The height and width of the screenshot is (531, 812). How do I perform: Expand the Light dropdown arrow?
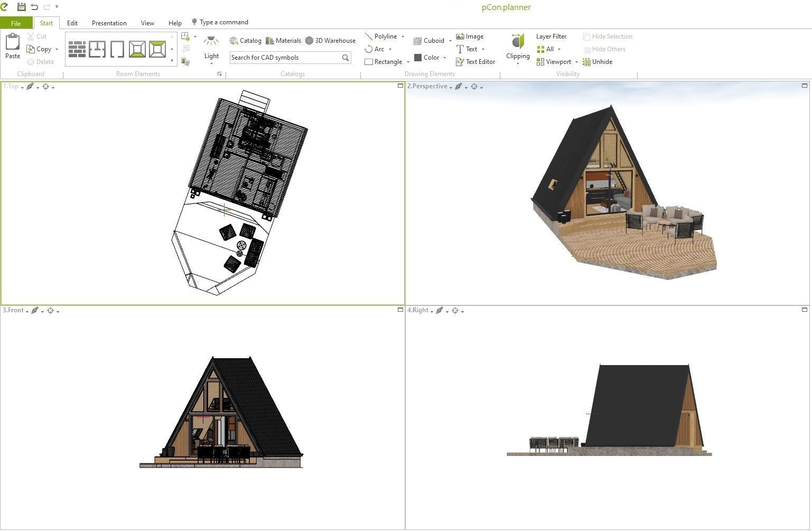coord(211,63)
